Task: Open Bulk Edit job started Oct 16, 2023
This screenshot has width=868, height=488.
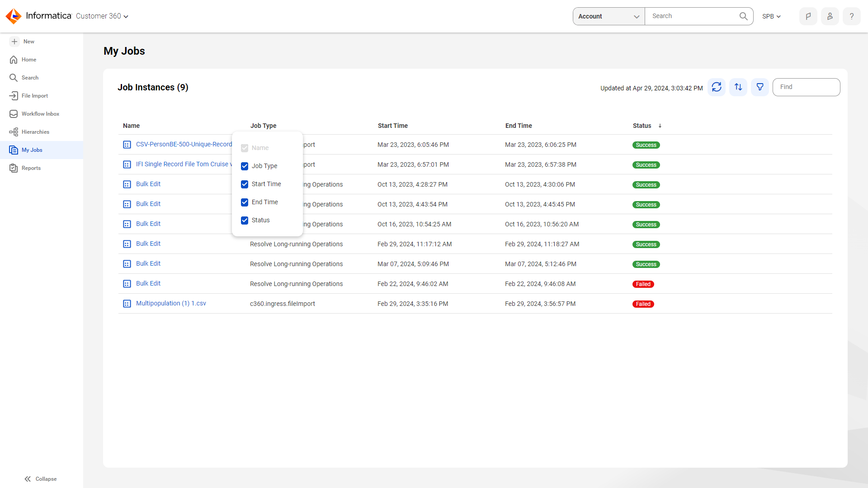Action: pyautogui.click(x=148, y=224)
